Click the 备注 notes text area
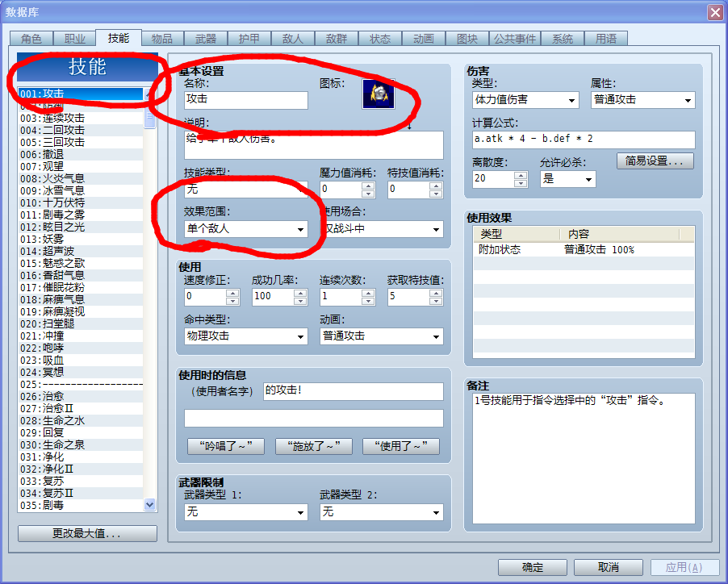The image size is (728, 584). tap(584, 458)
